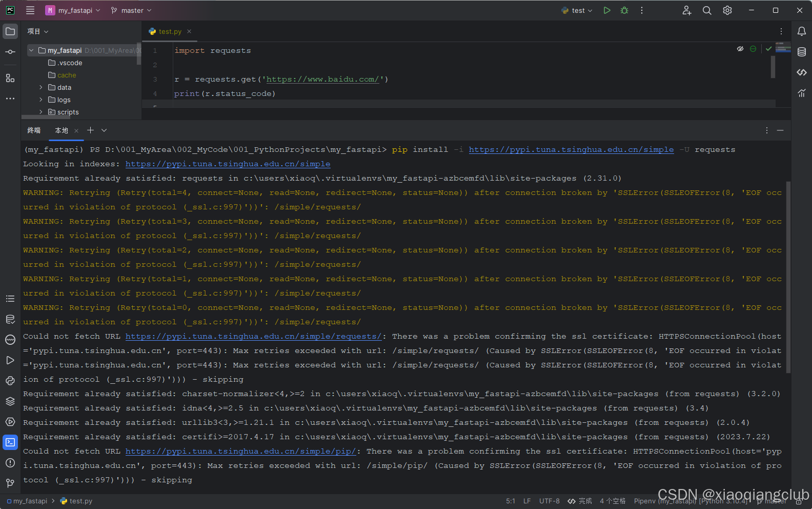Viewport: 812px width, 509px height.
Task: Expand the scripts folder
Action: pos(41,112)
